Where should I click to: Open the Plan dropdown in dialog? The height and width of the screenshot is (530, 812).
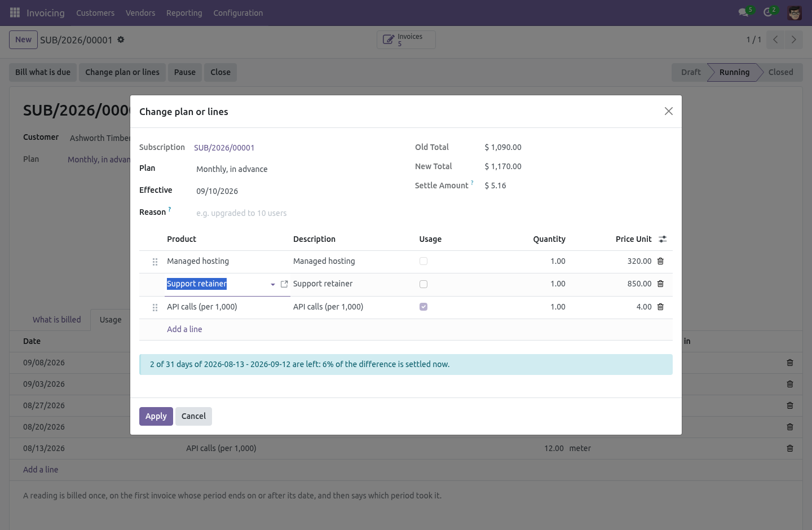[x=297, y=169]
